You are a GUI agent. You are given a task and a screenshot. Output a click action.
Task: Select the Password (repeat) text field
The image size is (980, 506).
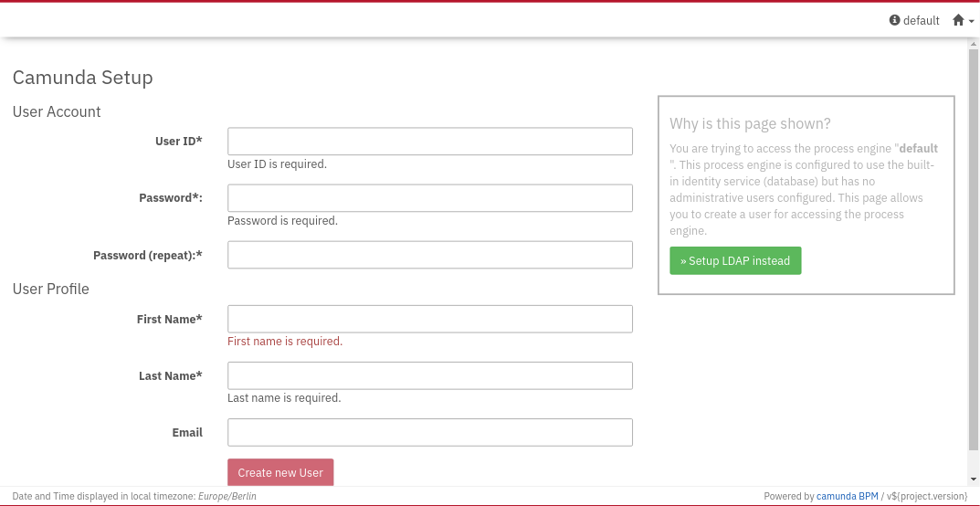(x=429, y=255)
